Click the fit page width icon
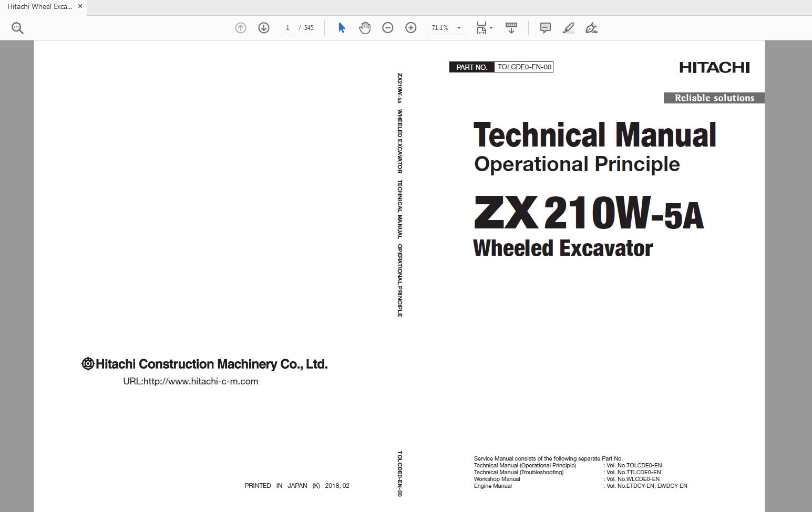The width and height of the screenshot is (812, 512). click(x=481, y=28)
